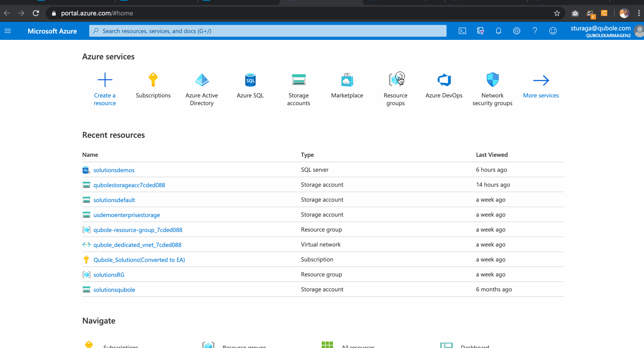Click the 'SQL server' type cell
644x348 pixels.
[x=315, y=170]
